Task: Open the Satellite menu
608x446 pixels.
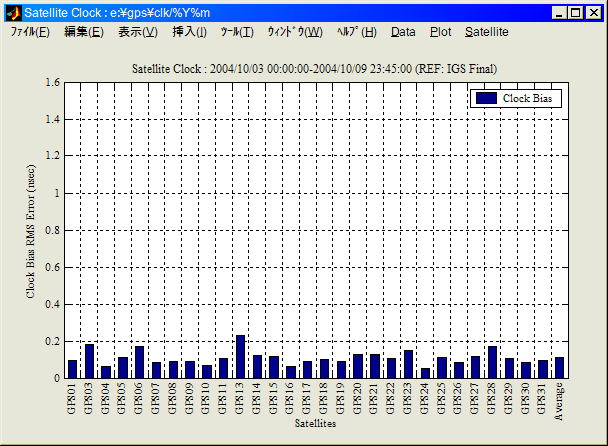Action: [x=486, y=32]
